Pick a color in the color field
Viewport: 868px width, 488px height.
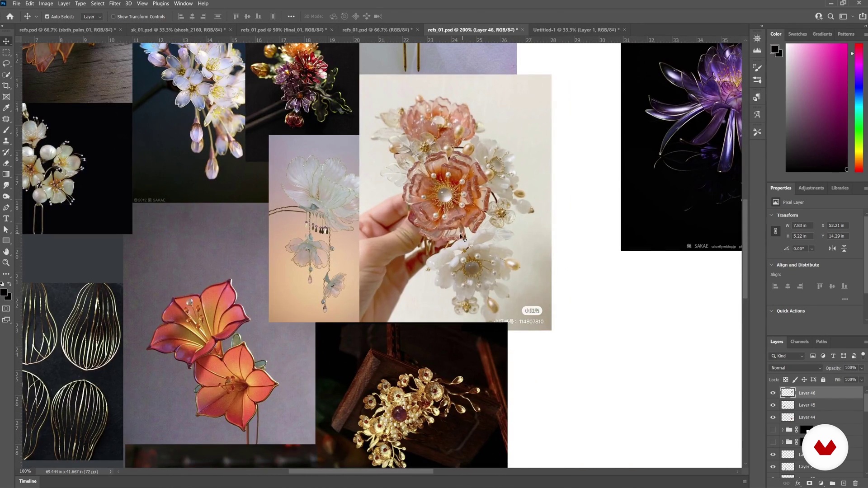click(x=816, y=108)
